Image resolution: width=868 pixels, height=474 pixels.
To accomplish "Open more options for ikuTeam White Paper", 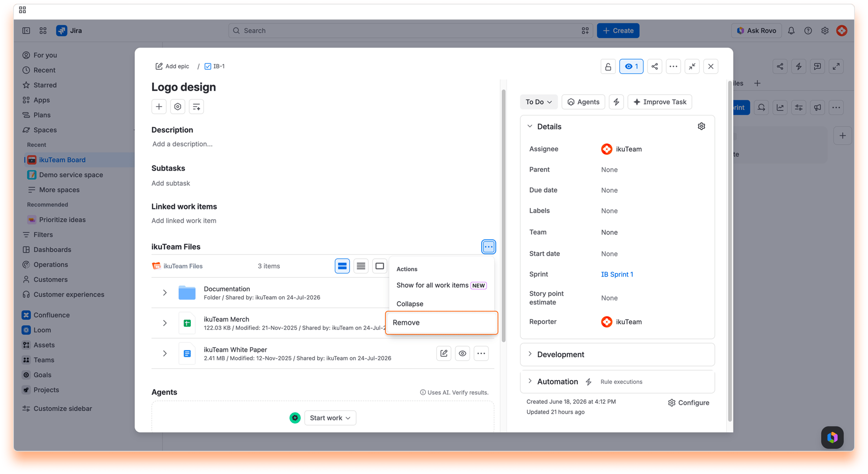I will pos(481,353).
